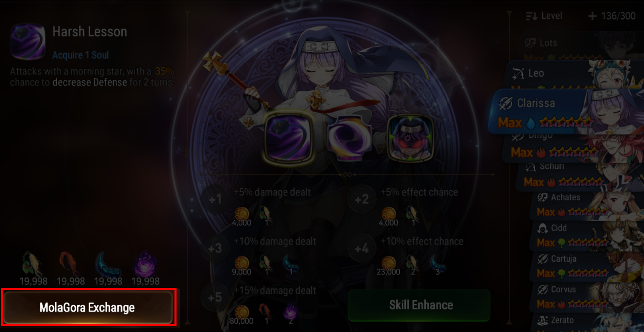The height and width of the screenshot is (332, 644).
Task: Select the second swirl skill icon
Action: point(349,138)
